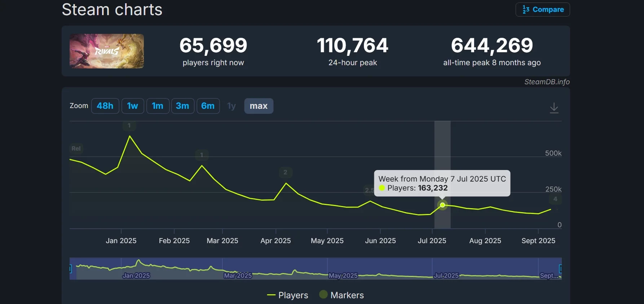Click the Rel release marker on chart
Image resolution: width=644 pixels, height=304 pixels.
(x=76, y=148)
